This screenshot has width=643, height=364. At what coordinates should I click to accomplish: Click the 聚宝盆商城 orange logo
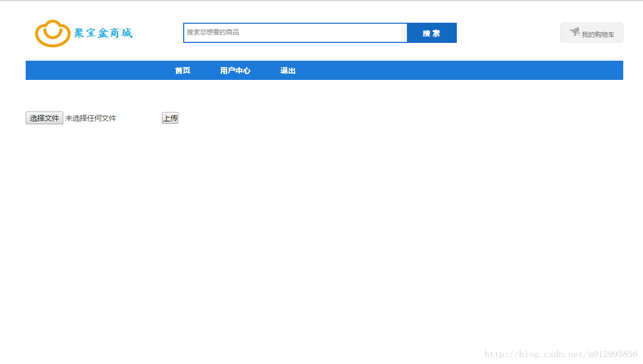[x=52, y=33]
